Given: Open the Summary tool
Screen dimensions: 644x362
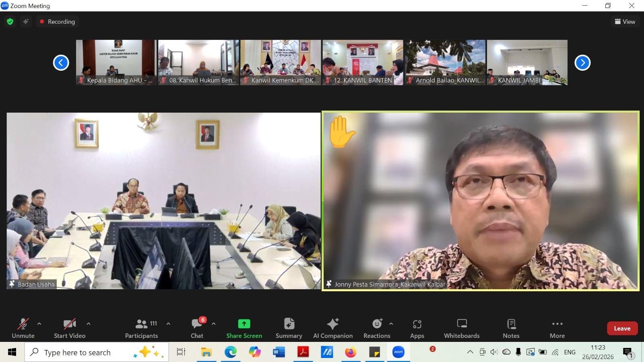Looking at the screenshot, I should point(289,328).
